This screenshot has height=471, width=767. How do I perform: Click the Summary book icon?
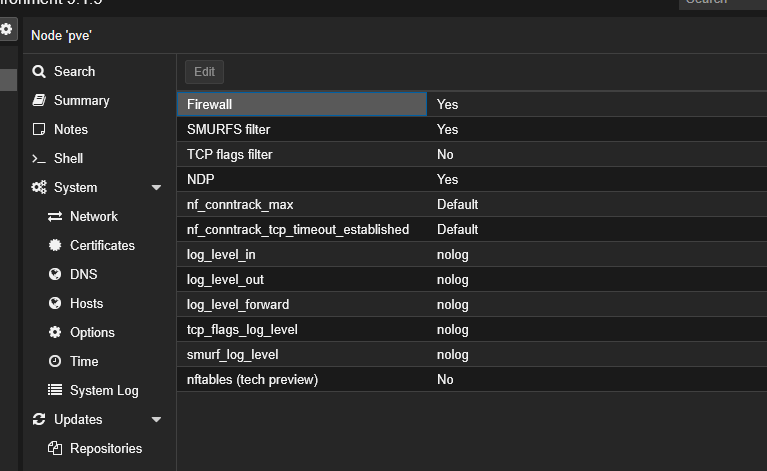[39, 100]
